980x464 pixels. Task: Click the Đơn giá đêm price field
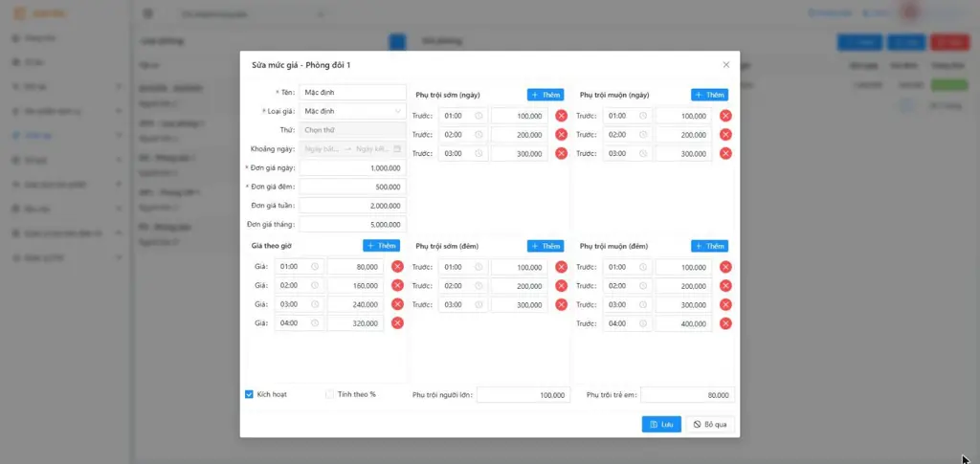click(352, 187)
